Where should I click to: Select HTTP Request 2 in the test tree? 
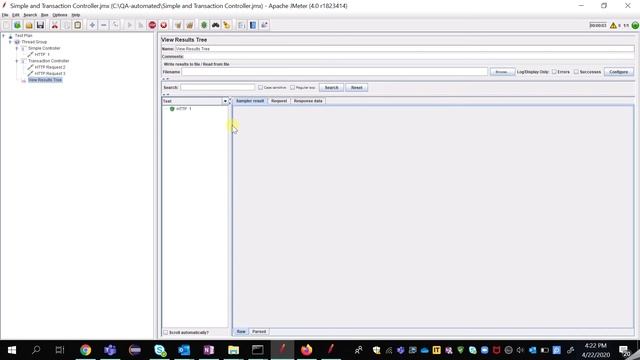click(50, 67)
